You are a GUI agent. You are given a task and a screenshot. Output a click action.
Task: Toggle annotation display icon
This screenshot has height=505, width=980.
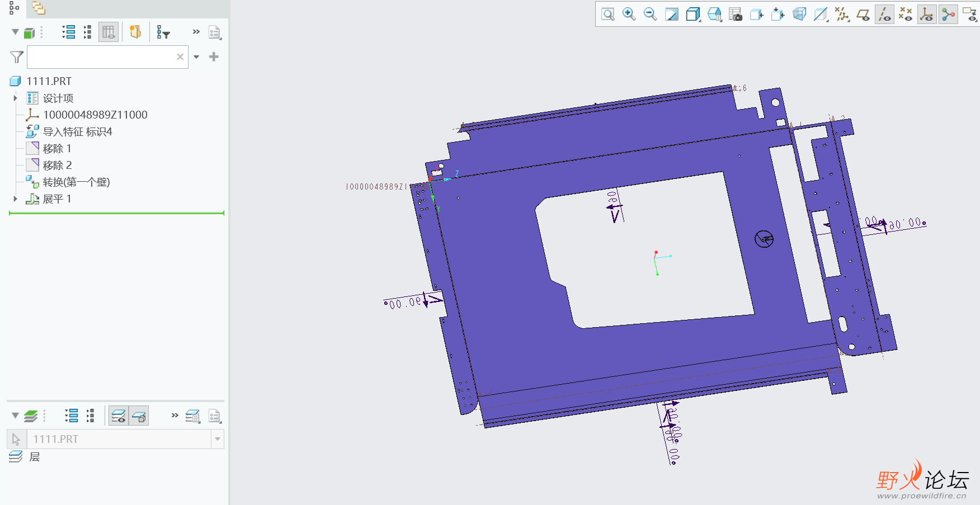pos(969,14)
